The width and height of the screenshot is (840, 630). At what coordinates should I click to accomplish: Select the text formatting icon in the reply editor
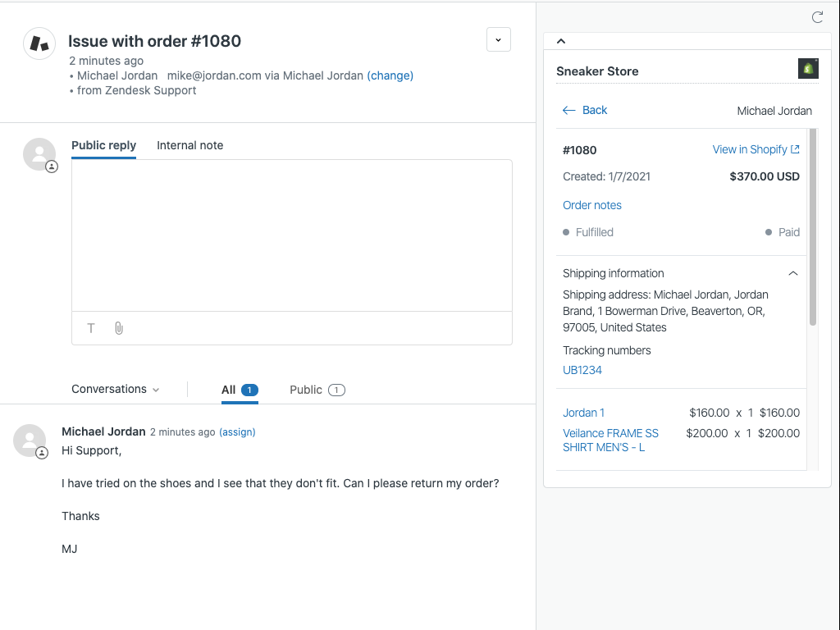tap(90, 328)
